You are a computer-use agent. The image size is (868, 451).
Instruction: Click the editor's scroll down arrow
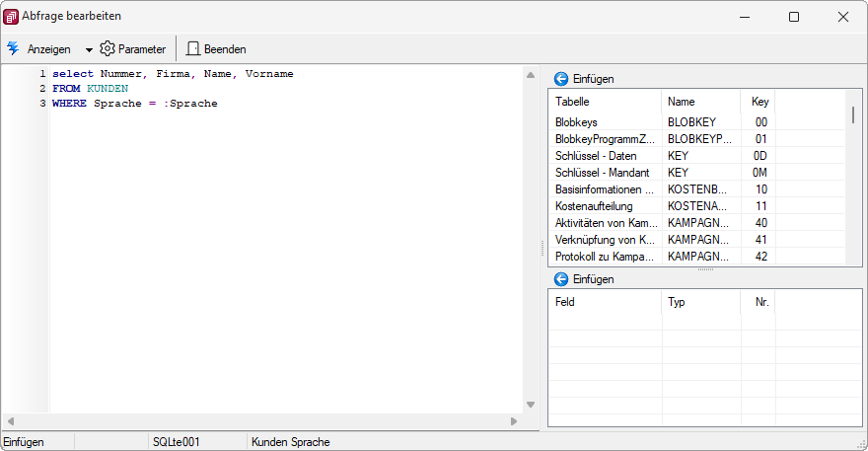pos(531,405)
